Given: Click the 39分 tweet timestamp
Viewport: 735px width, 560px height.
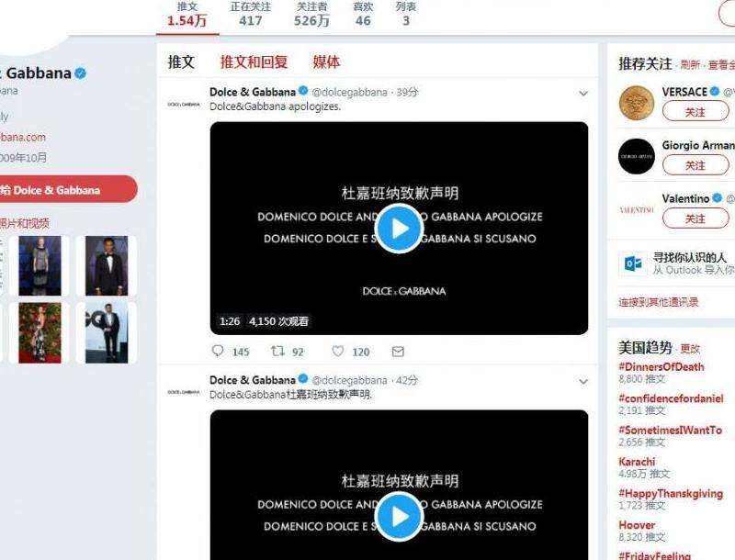Looking at the screenshot, I should 407,92.
